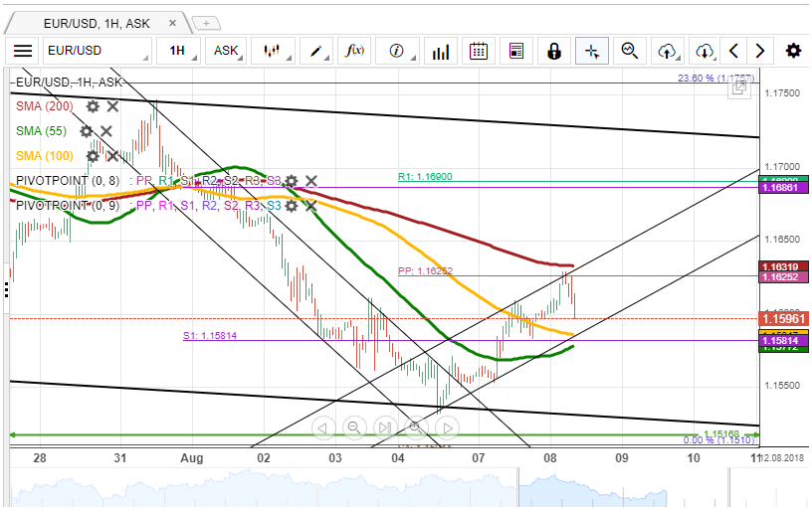
Task: Toggle the volume bars icon
Action: pyautogui.click(x=439, y=51)
